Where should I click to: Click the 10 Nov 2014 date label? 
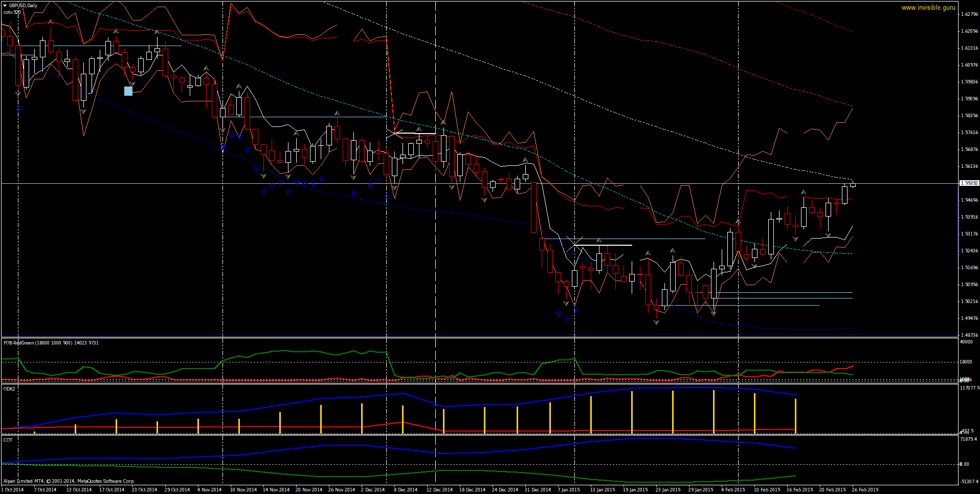tap(243, 490)
